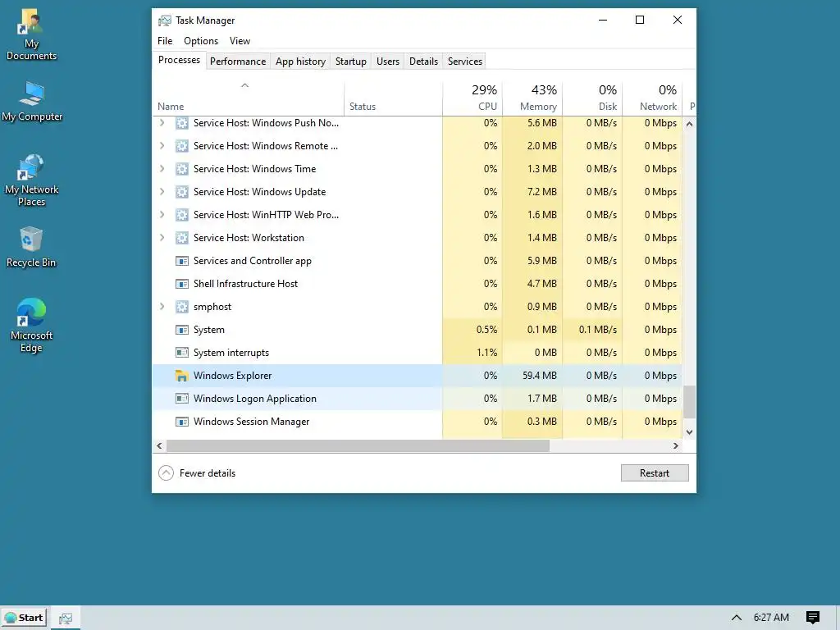Image resolution: width=840 pixels, height=630 pixels.
Task: Expand Service Host: Windows Update row
Action: tap(162, 192)
